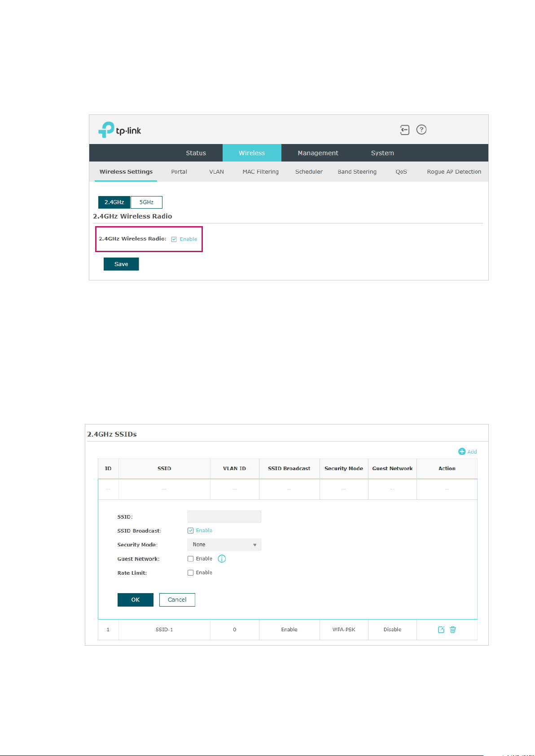Screen dimensions: 535x756
Task: Click the Guest Network info icon
Action: coord(222,559)
